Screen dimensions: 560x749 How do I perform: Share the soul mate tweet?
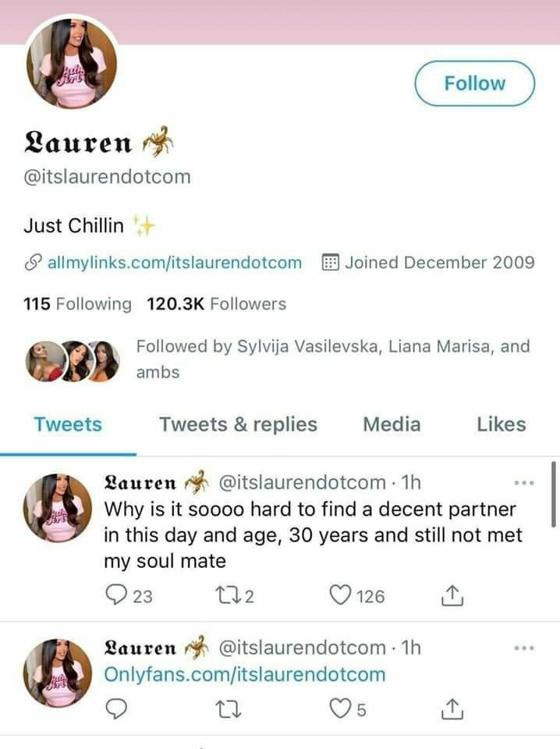coord(452,595)
